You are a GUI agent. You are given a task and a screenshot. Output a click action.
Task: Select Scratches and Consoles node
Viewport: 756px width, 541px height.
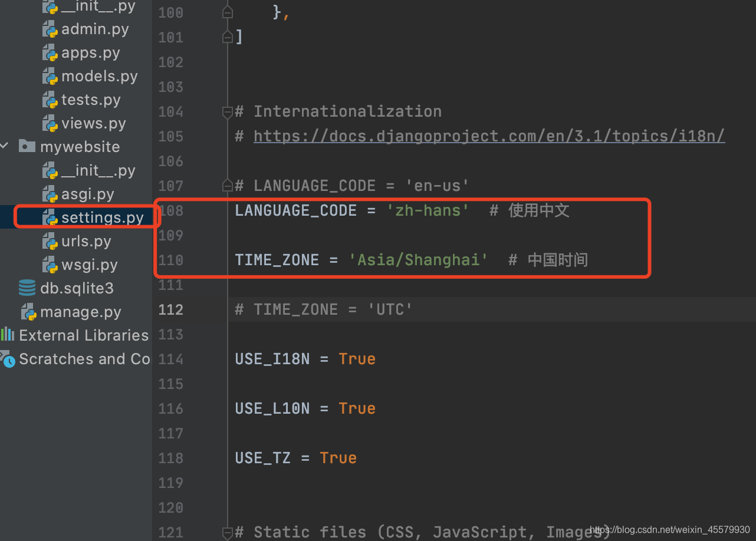pyautogui.click(x=84, y=359)
